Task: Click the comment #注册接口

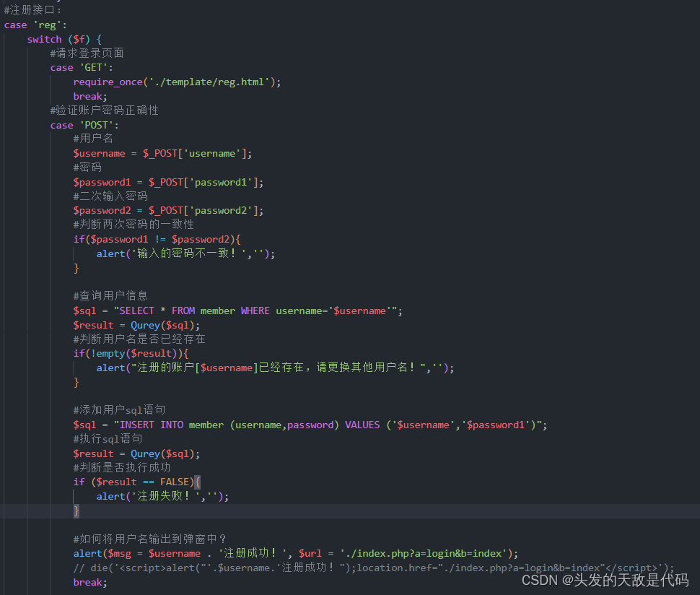Action: coord(32,10)
